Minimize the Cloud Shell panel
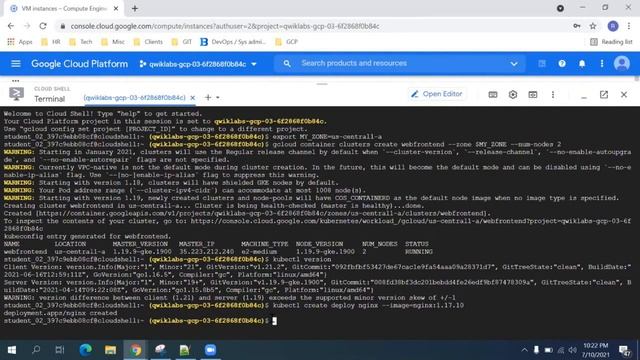 tap(584, 97)
